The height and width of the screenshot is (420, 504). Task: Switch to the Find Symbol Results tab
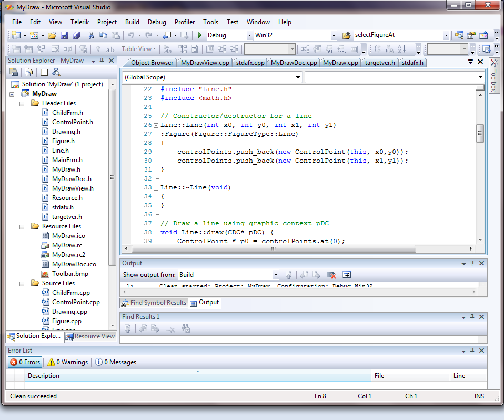(154, 303)
